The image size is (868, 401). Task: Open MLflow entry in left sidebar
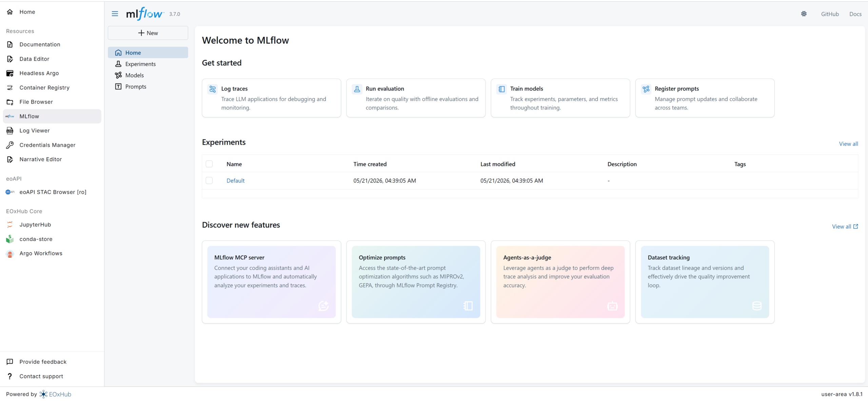[x=52, y=116]
